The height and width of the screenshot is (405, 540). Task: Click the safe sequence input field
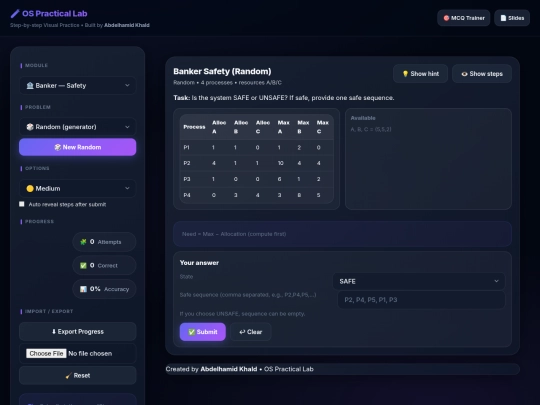pyautogui.click(x=421, y=300)
